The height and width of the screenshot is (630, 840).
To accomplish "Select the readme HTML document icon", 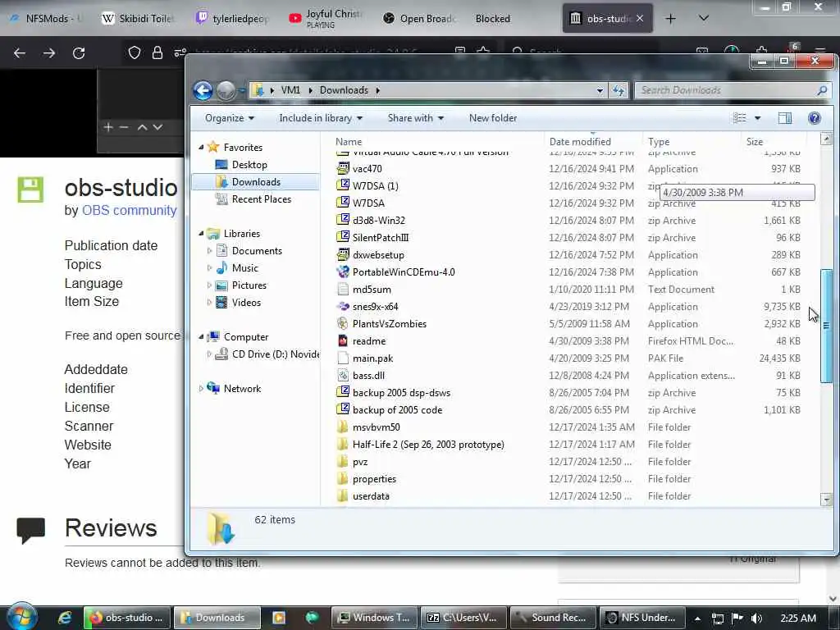I will pyautogui.click(x=343, y=340).
